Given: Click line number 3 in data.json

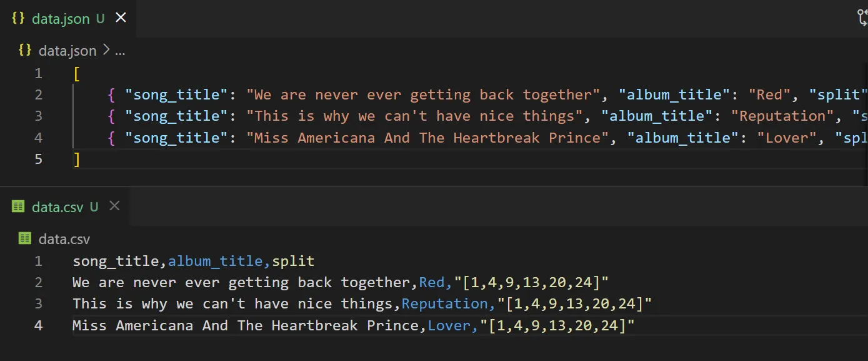Looking at the screenshot, I should 38,116.
